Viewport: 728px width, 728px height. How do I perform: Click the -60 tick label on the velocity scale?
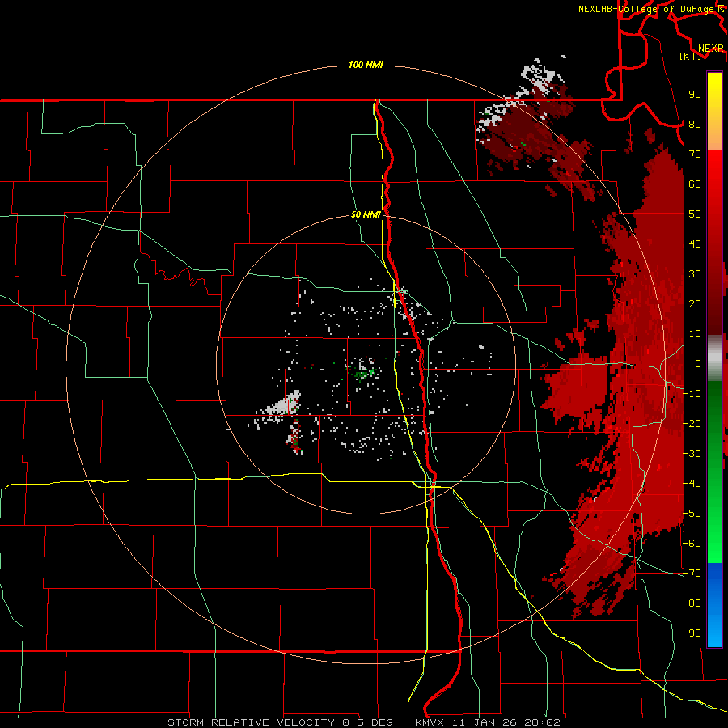click(x=692, y=544)
